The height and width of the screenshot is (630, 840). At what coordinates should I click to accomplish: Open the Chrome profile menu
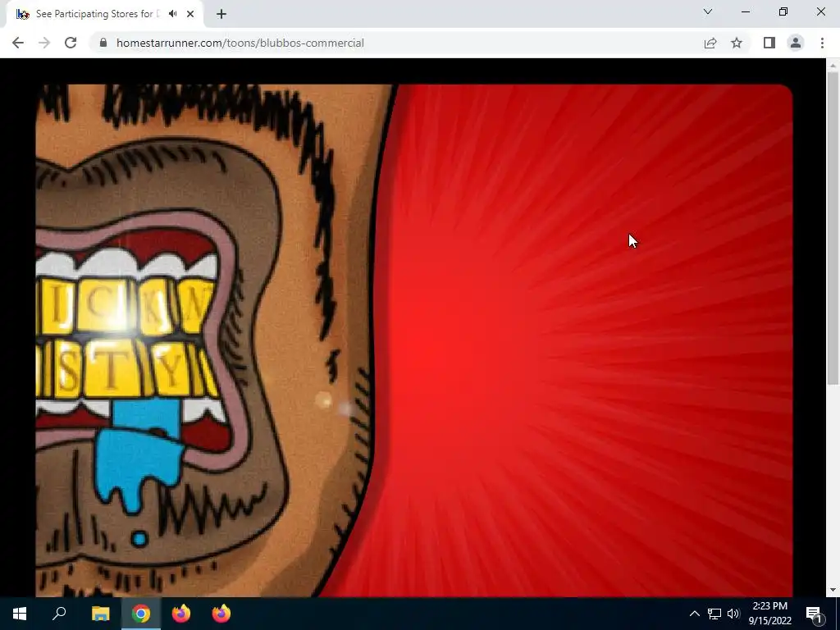click(x=796, y=43)
